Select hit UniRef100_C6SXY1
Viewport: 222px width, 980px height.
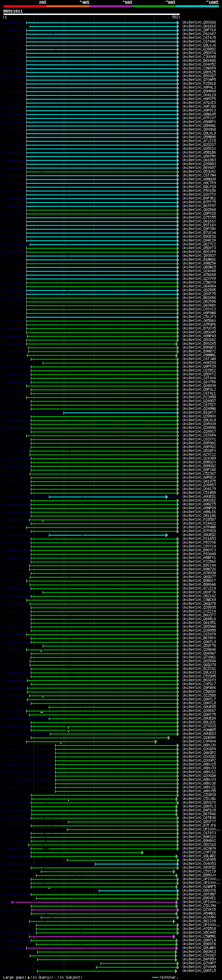coord(199,439)
